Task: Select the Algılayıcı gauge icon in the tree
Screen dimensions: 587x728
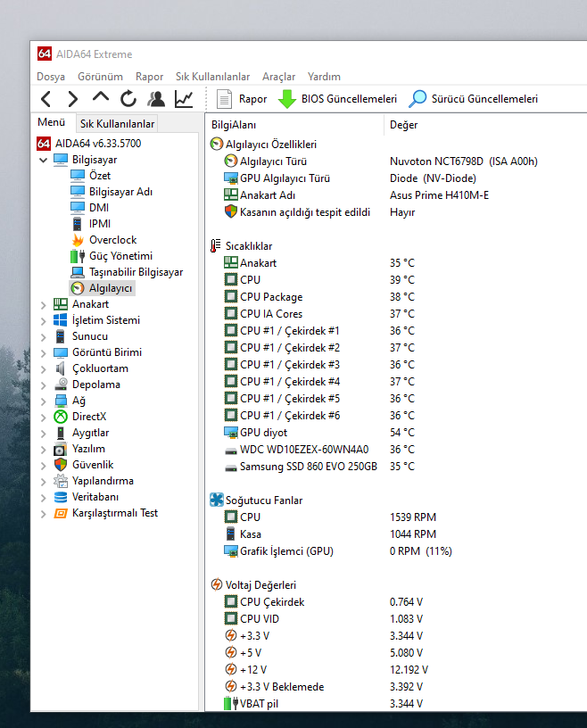Action: 78,288
